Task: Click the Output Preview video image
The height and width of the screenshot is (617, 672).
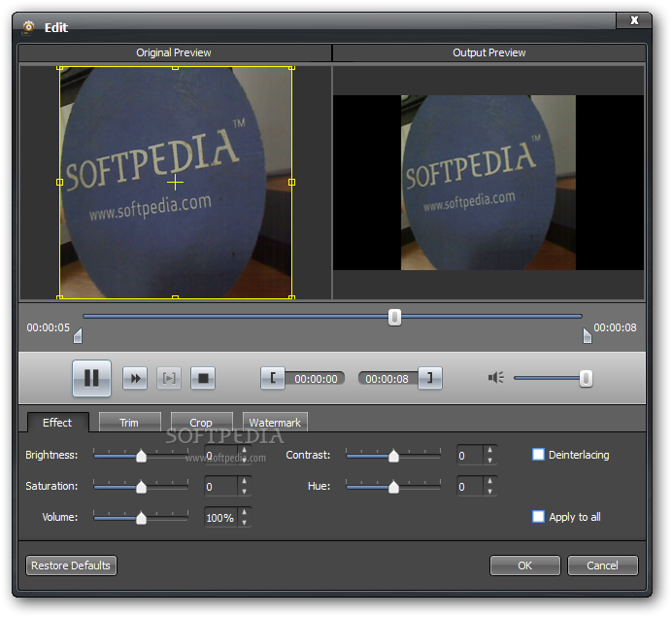Action: tap(488, 183)
